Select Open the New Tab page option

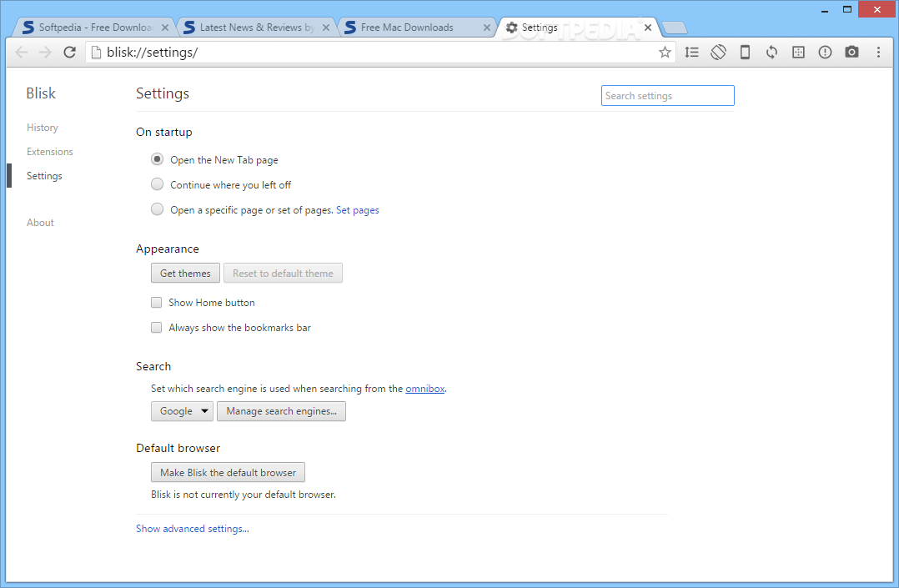(157, 159)
